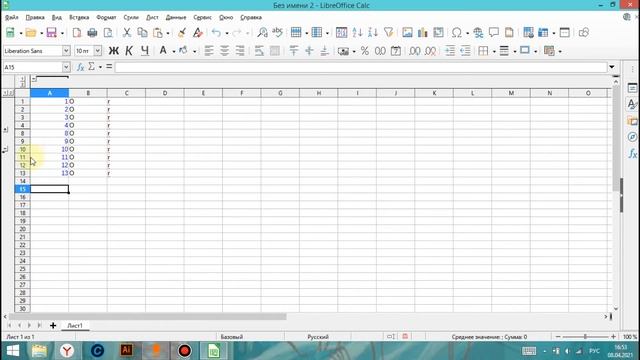
Task: Open the Формат menu
Action: 106,18
